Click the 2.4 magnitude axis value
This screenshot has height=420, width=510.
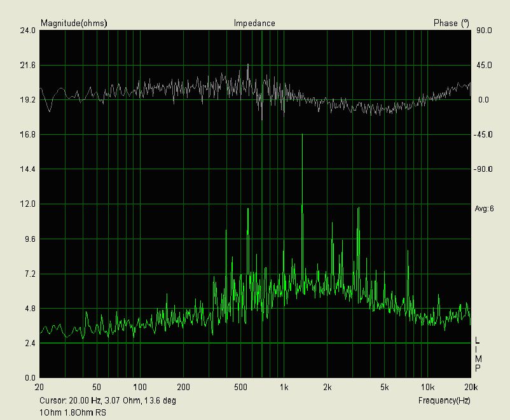(30, 343)
